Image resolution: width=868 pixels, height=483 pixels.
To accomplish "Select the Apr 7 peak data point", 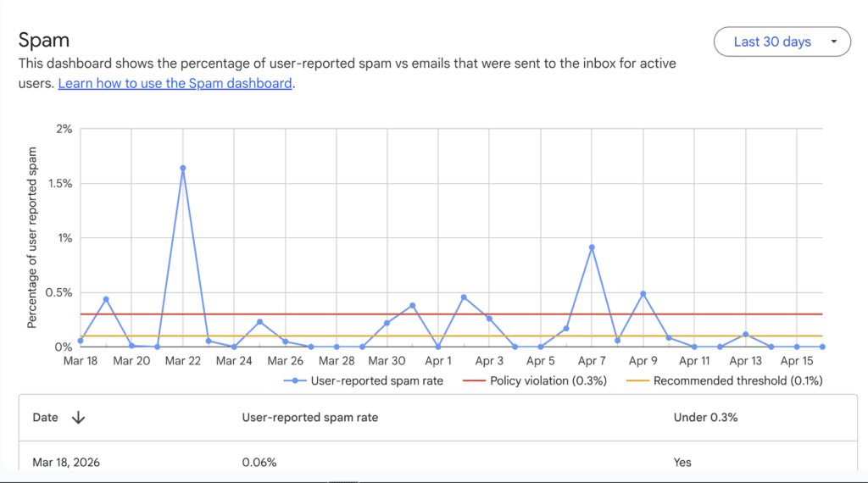I will (x=592, y=247).
